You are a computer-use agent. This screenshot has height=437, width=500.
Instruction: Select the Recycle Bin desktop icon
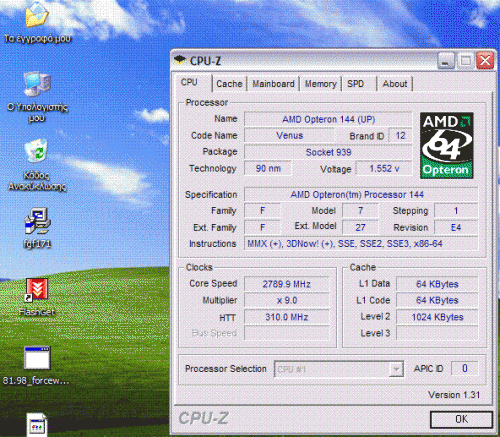point(37,151)
